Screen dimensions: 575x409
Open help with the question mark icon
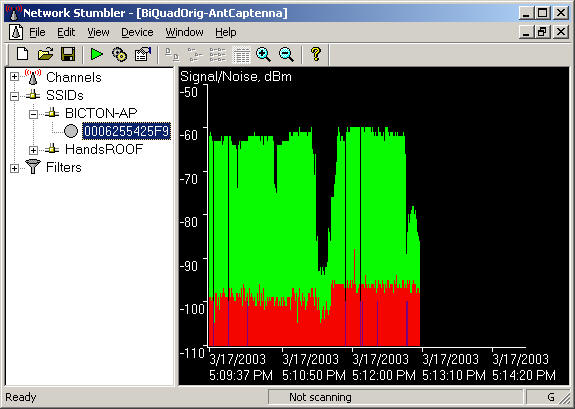pyautogui.click(x=316, y=54)
